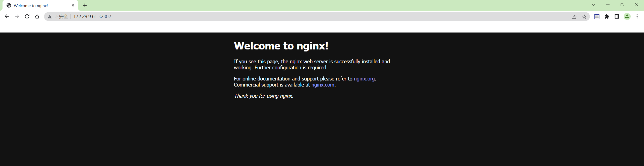Viewport: 644px width, 166px height.
Task: Follow the nginx.org link
Action: [364, 79]
